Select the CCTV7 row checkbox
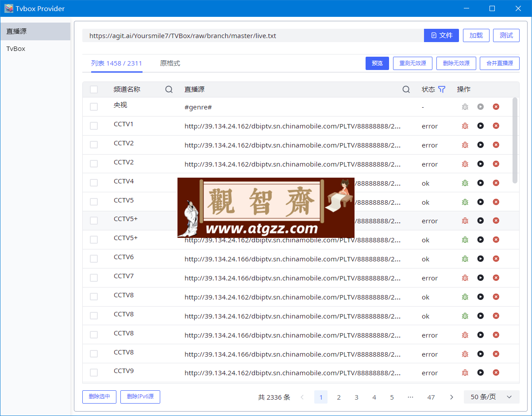 click(94, 278)
